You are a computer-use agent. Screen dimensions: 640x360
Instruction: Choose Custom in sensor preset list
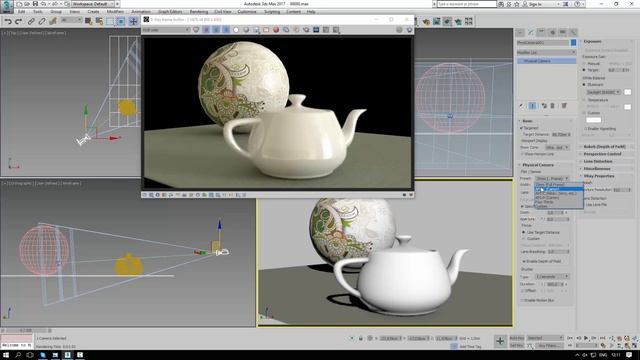pyautogui.click(x=558, y=206)
